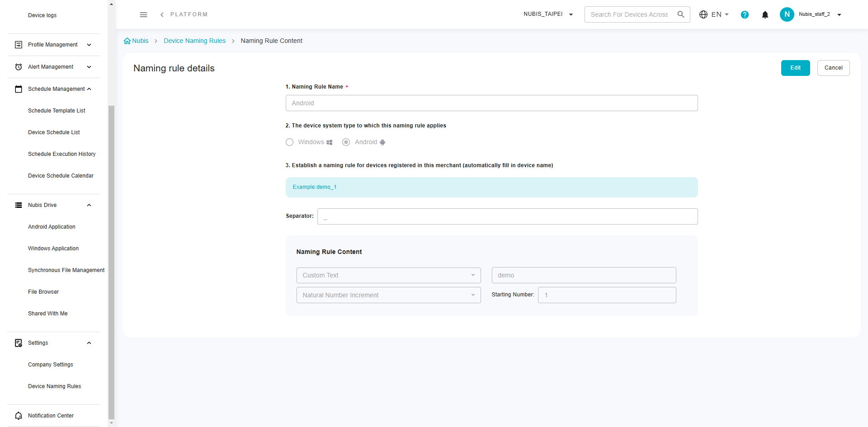The height and width of the screenshot is (427, 868).
Task: Click the demo custom text field
Action: coord(584,275)
